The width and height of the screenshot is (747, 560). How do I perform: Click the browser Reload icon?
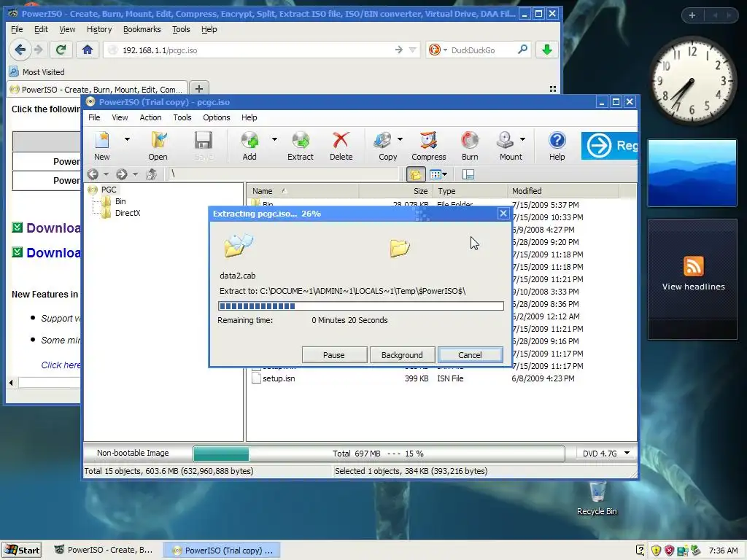click(x=61, y=50)
